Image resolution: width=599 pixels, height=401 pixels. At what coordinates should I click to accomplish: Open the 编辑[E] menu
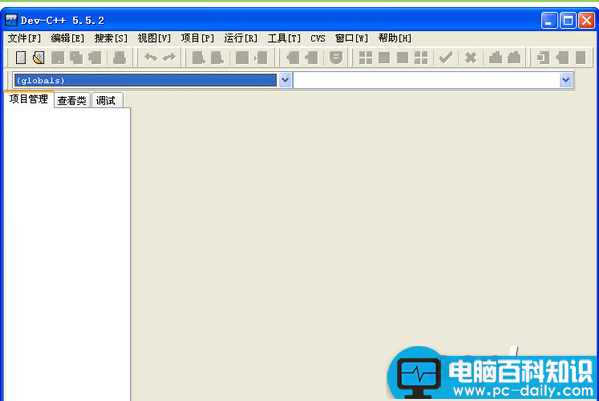(x=67, y=38)
